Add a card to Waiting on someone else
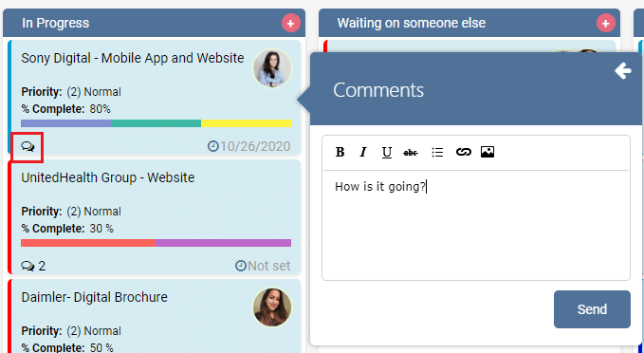 tap(605, 23)
